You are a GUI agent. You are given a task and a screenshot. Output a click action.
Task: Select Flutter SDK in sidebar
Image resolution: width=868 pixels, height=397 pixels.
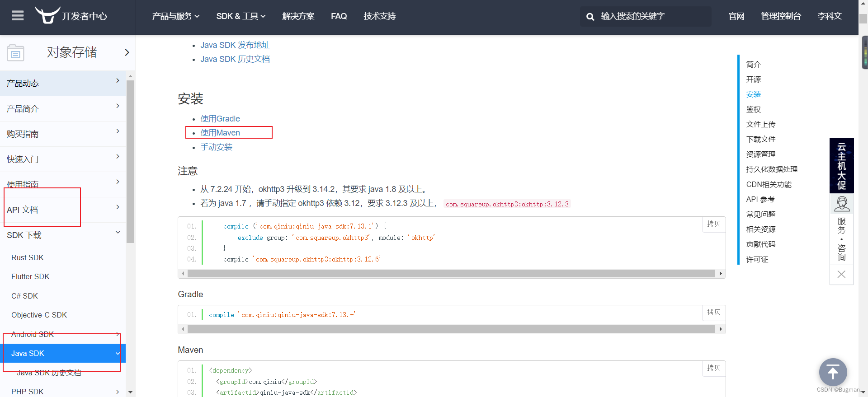[x=30, y=276]
